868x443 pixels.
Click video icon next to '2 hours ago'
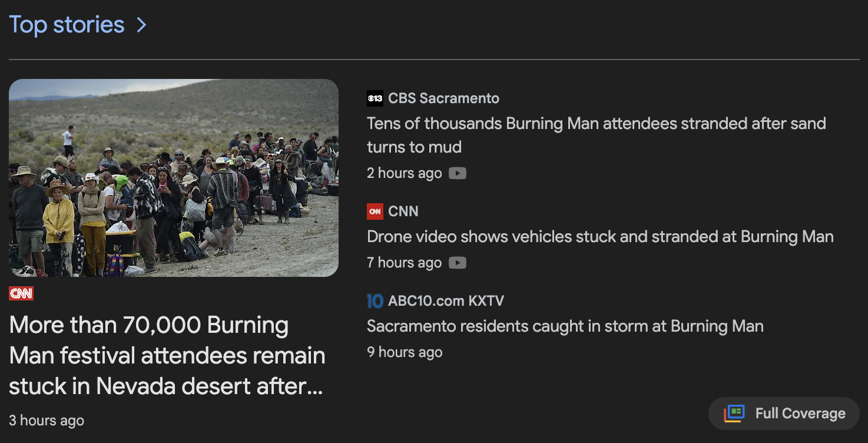click(458, 173)
